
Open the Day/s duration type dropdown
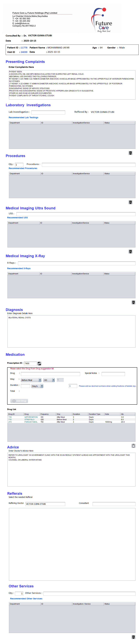click(x=37, y=386)
